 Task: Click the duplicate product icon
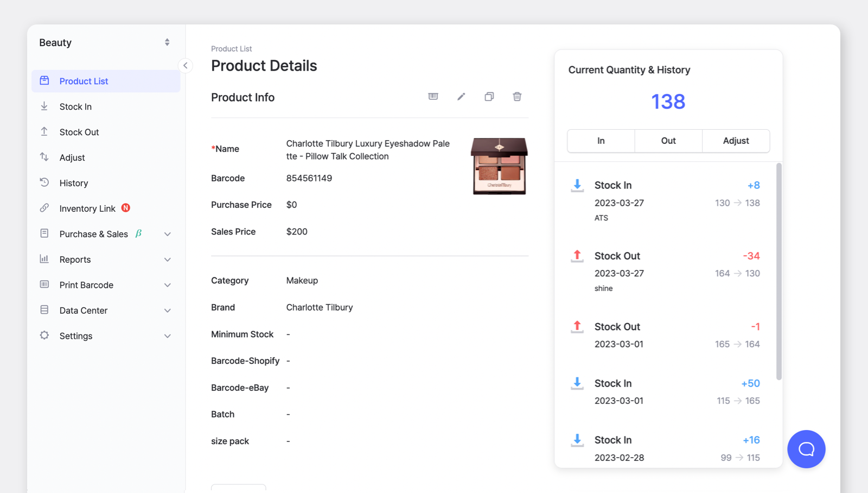coord(489,96)
